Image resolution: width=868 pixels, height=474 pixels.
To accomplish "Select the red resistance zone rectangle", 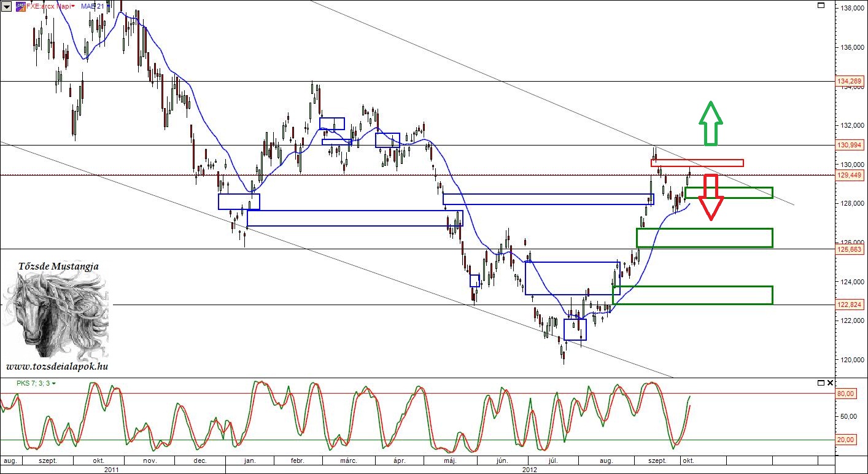I will coord(697,163).
